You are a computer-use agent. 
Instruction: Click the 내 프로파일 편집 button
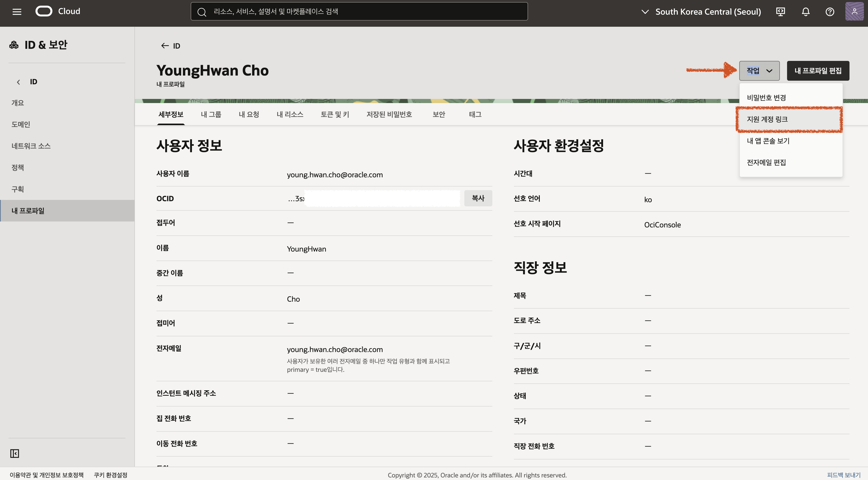tap(818, 71)
